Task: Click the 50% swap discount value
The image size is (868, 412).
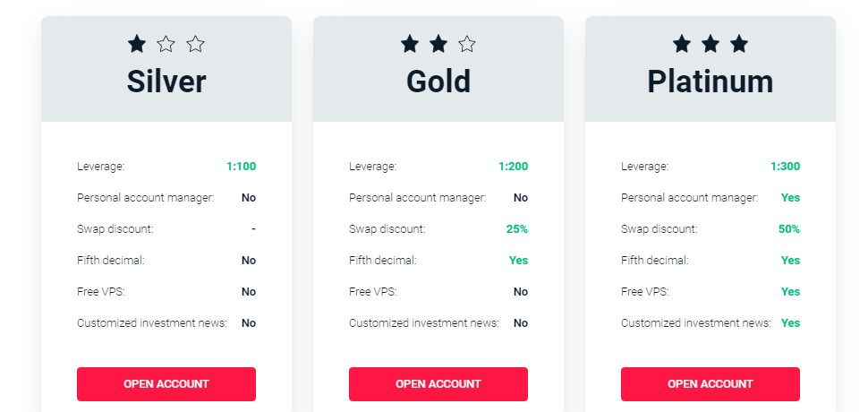Action: (x=789, y=228)
